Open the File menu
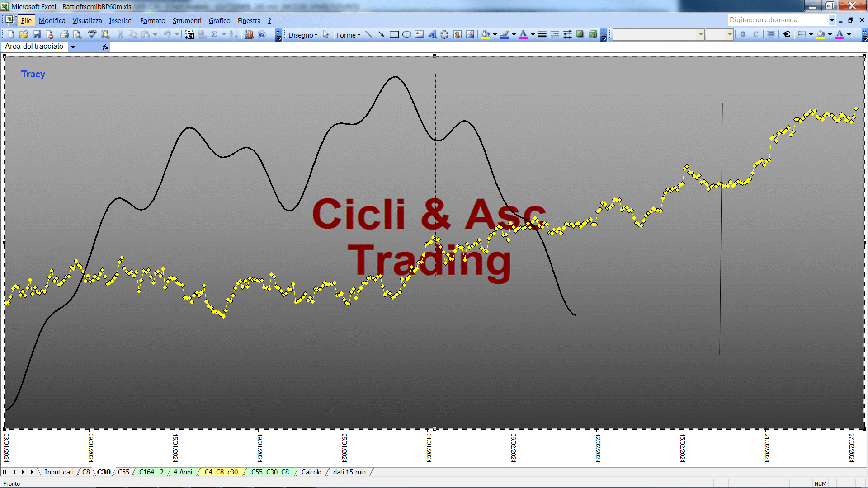Viewport: 868px width, 488px height. 26,20
